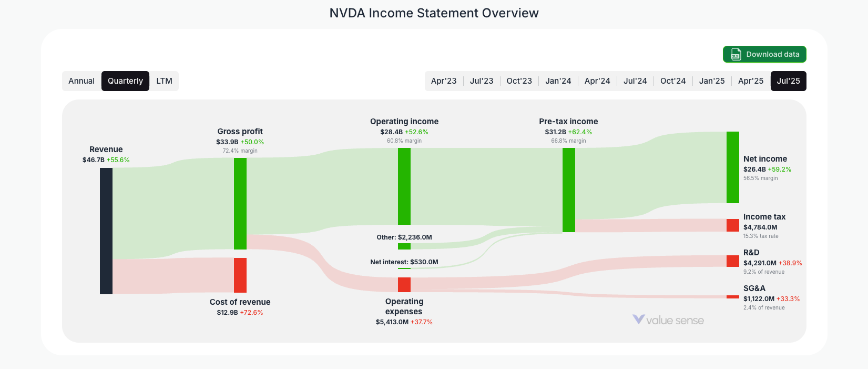The height and width of the screenshot is (369, 868).
Task: Select the Oct'24 period
Action: tap(673, 81)
